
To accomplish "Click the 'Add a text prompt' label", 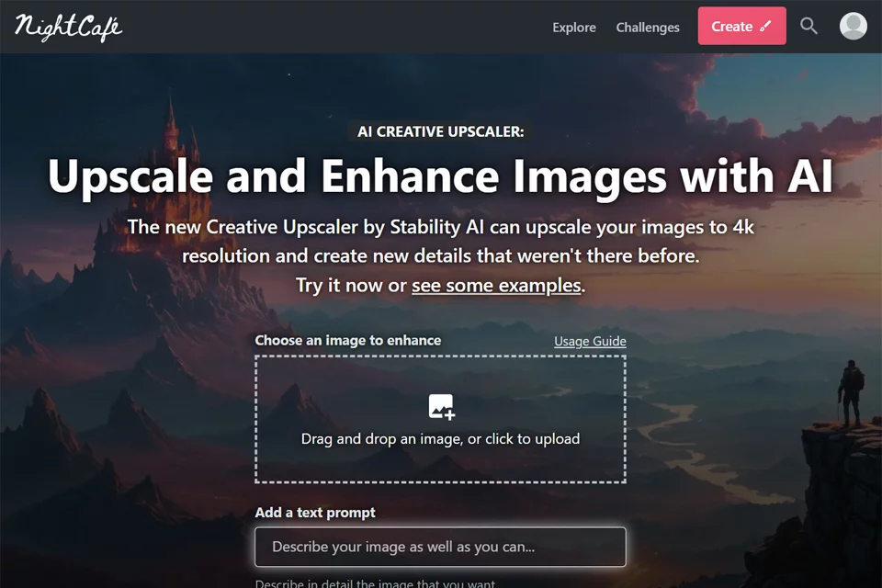I will click(x=315, y=513).
